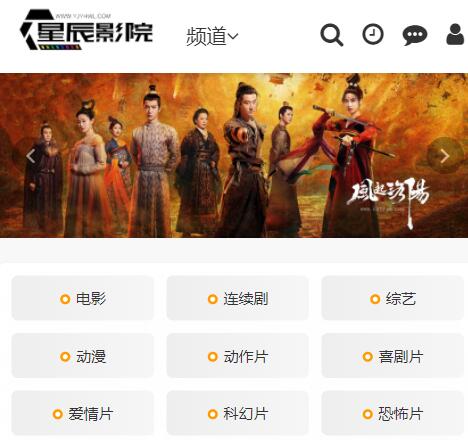The image size is (468, 440).
Task: Open the 科幻片 category
Action: pyautogui.click(x=238, y=413)
